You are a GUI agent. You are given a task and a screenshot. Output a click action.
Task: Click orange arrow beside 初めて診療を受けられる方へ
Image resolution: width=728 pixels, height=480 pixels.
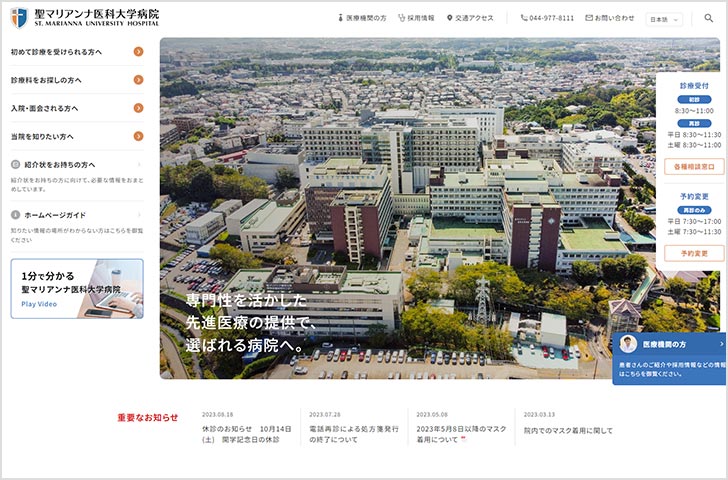click(138, 51)
